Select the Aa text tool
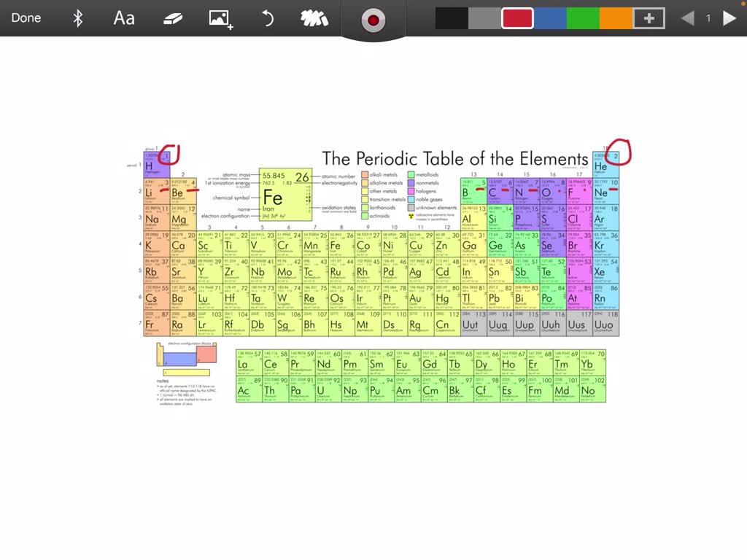This screenshot has width=747, height=560. coord(123,17)
